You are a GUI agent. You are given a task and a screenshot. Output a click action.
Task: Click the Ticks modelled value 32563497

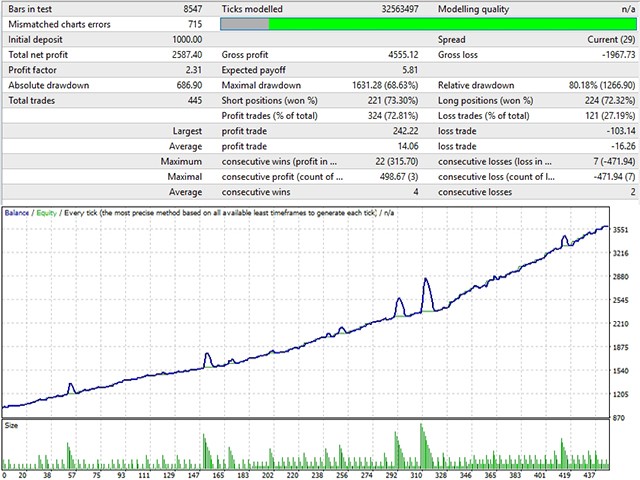[x=400, y=9]
